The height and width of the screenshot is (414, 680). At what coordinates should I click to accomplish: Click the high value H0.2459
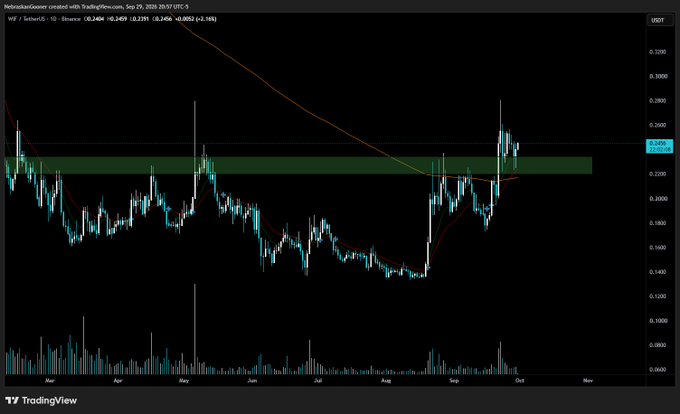(x=117, y=19)
